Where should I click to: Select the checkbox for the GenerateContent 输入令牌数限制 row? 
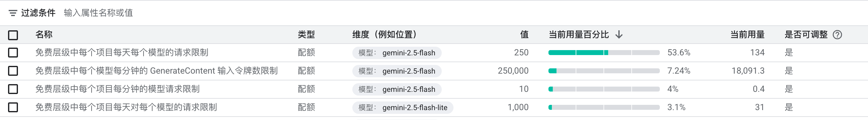13,71
